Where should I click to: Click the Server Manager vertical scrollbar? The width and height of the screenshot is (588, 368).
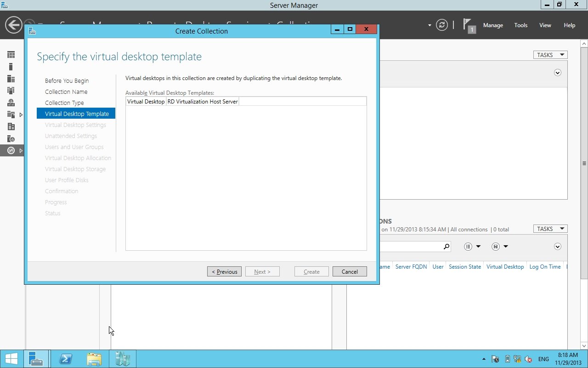(x=584, y=163)
